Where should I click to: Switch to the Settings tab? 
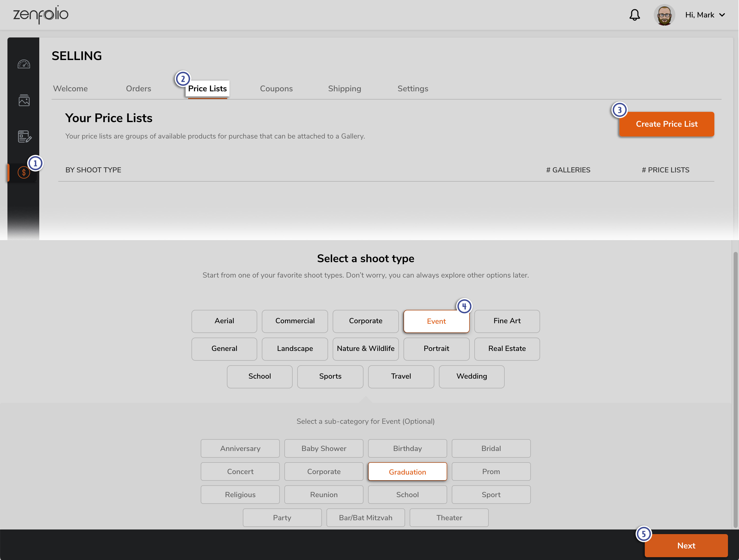[x=412, y=89]
